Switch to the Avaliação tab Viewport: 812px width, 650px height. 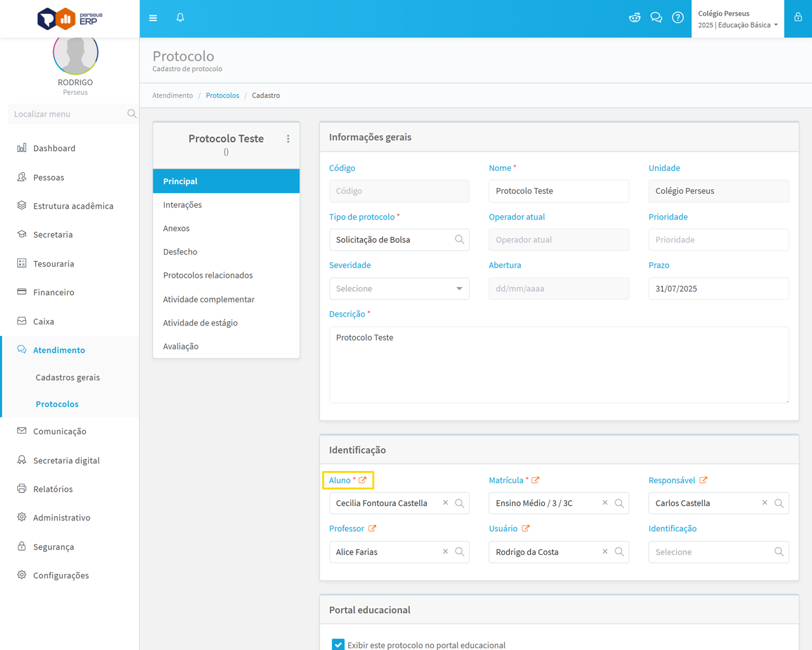click(x=226, y=346)
